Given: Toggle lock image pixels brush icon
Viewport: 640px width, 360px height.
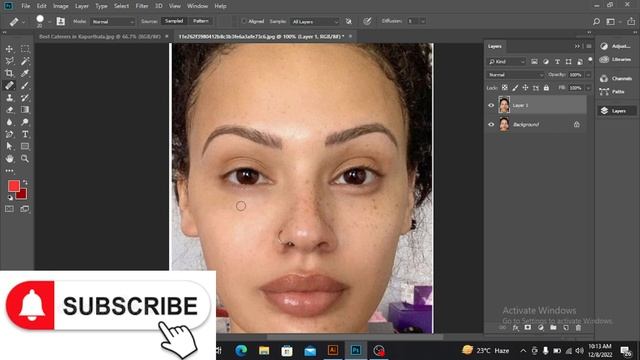Looking at the screenshot, I should coord(515,88).
